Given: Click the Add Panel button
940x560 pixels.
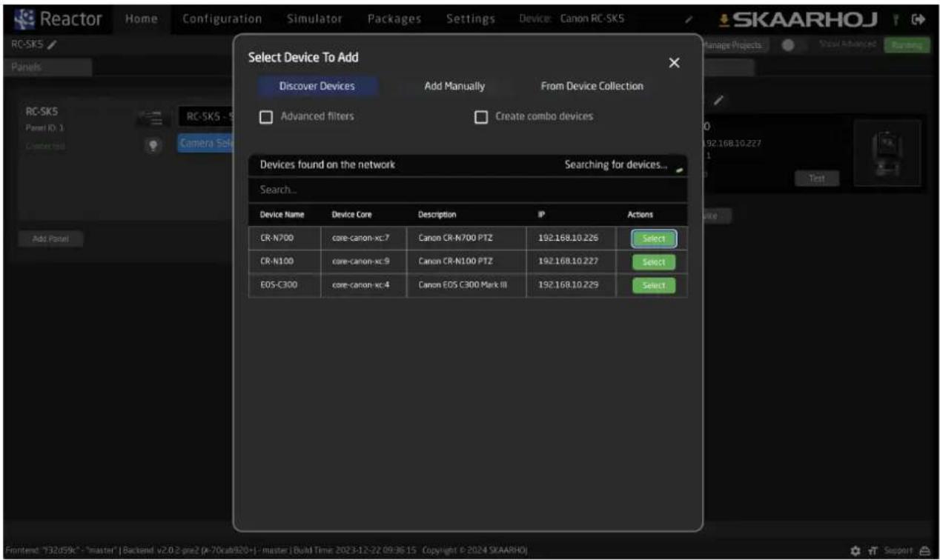Looking at the screenshot, I should tap(51, 239).
